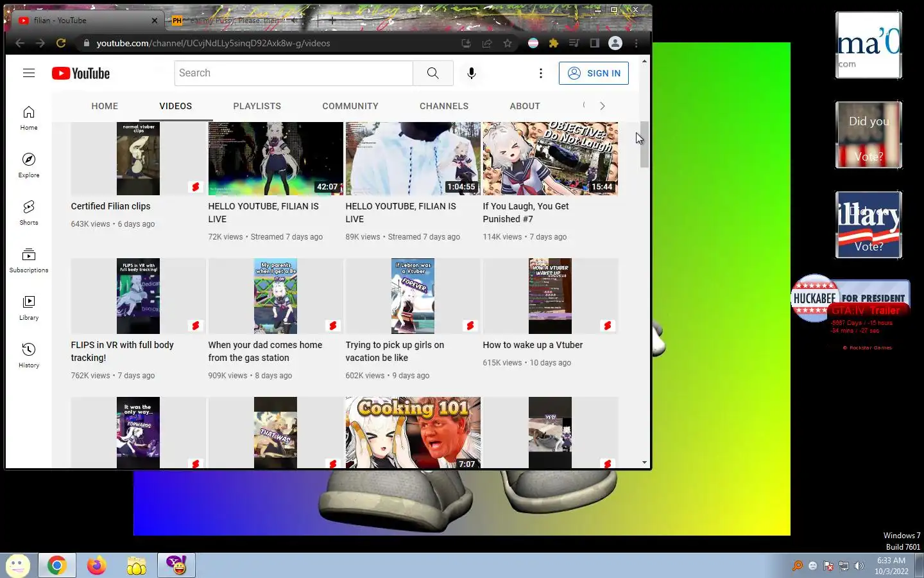The image size is (924, 578).
Task: Open Subscriptions in the sidebar
Action: [x=29, y=261]
